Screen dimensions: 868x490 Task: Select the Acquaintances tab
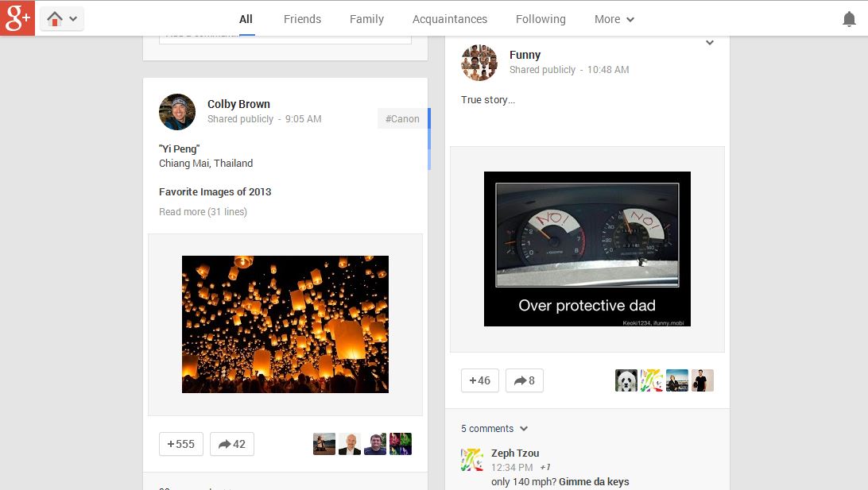pyautogui.click(x=449, y=18)
